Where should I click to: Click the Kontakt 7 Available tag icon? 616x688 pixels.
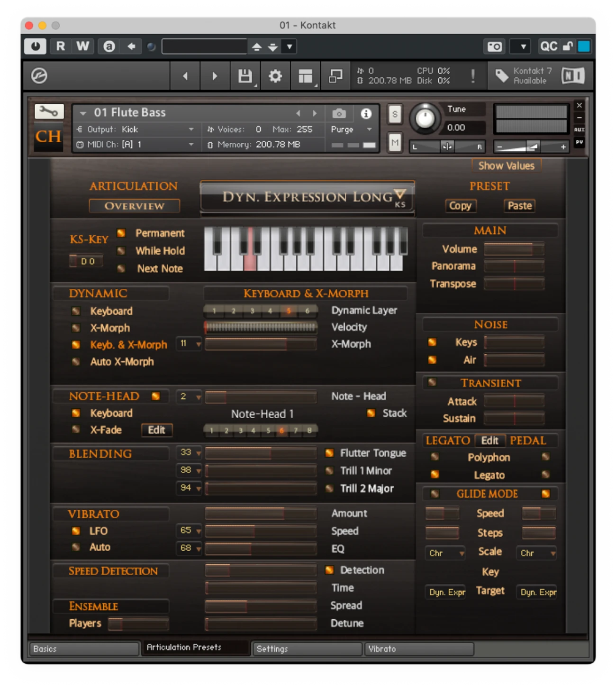(501, 76)
